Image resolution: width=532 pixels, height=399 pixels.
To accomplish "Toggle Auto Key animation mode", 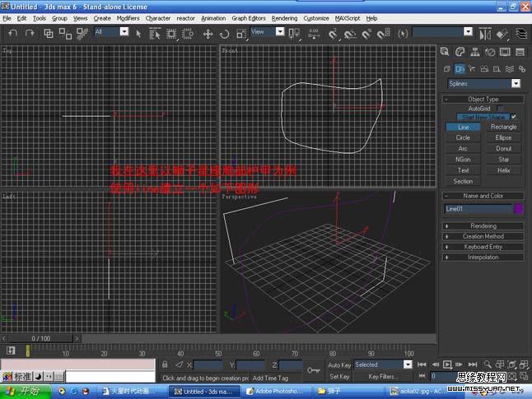I will 339,365.
